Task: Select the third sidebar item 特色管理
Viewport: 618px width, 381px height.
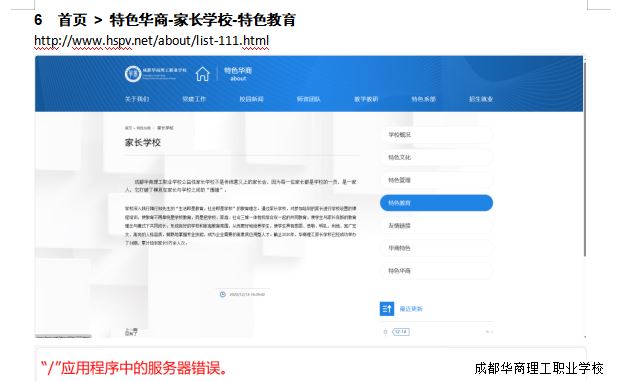Action: point(436,180)
